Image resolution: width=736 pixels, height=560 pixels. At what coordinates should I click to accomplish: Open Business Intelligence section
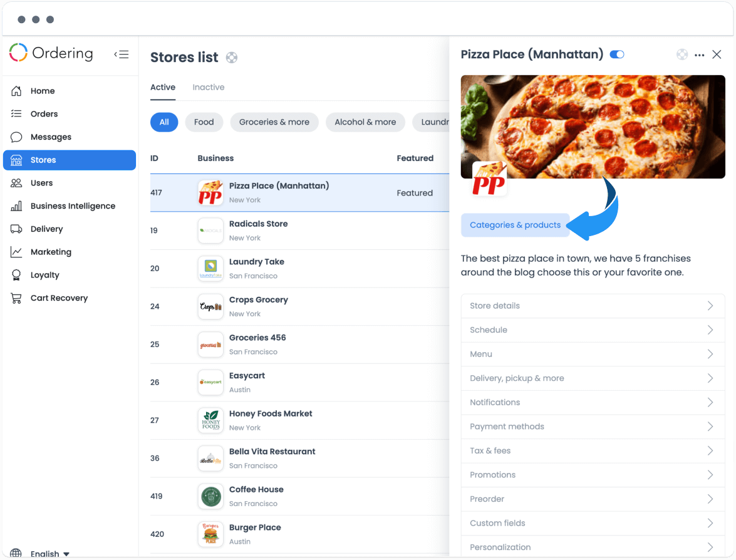[x=70, y=206]
